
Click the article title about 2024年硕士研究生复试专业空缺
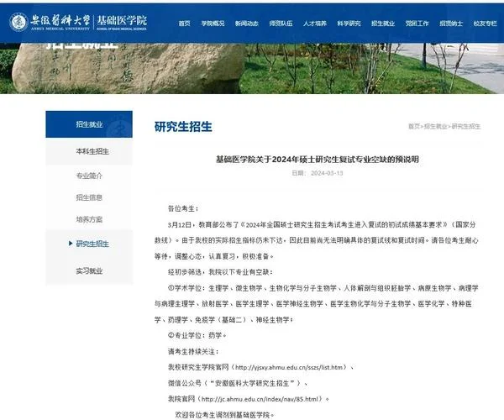tap(318, 159)
